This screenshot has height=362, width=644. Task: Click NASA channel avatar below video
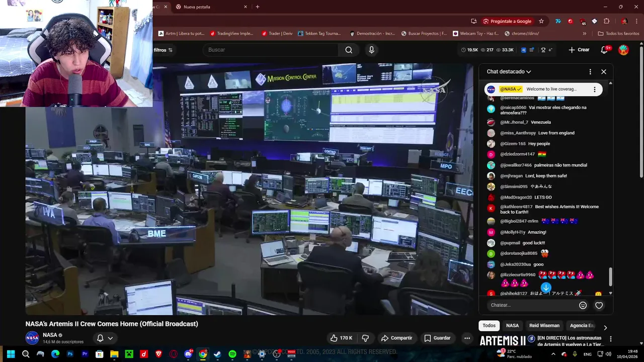click(x=32, y=338)
